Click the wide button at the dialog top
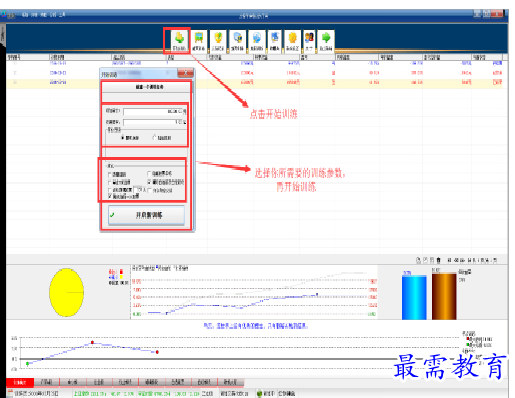The height and width of the screenshot is (398, 515). pyautogui.click(x=146, y=87)
